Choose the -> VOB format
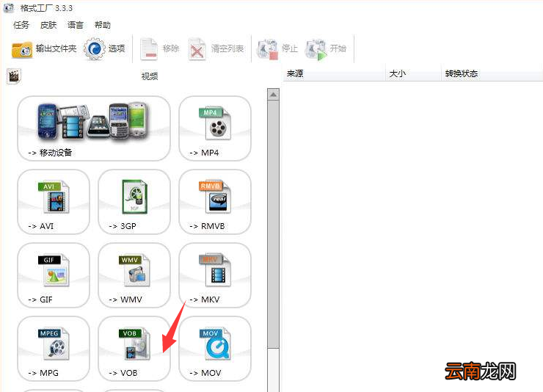This screenshot has height=392, width=543. (x=134, y=349)
